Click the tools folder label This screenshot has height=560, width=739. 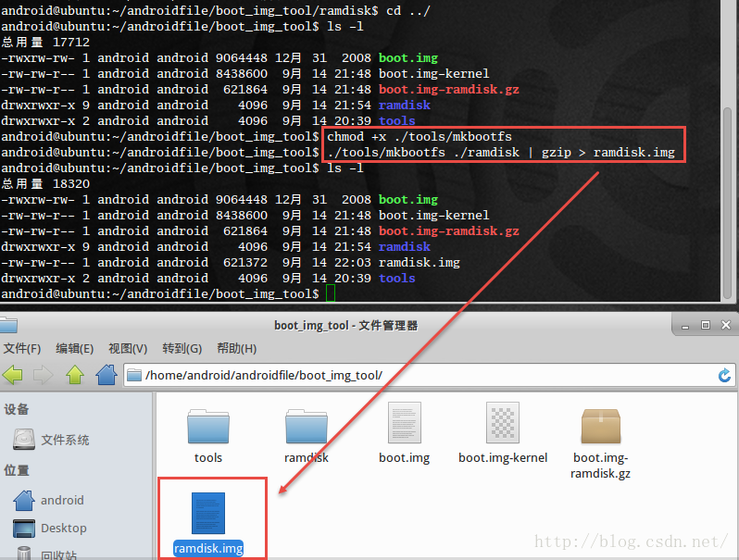click(207, 458)
